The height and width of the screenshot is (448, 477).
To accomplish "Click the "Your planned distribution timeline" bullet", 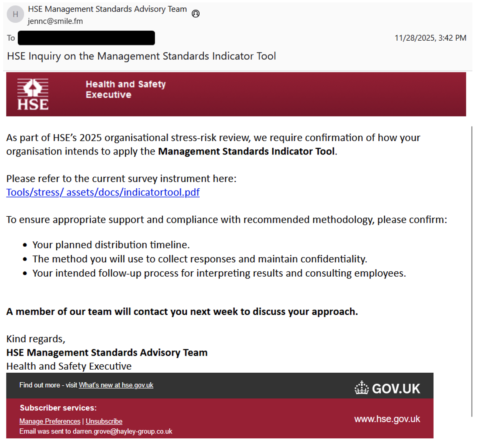I will 111,245.
